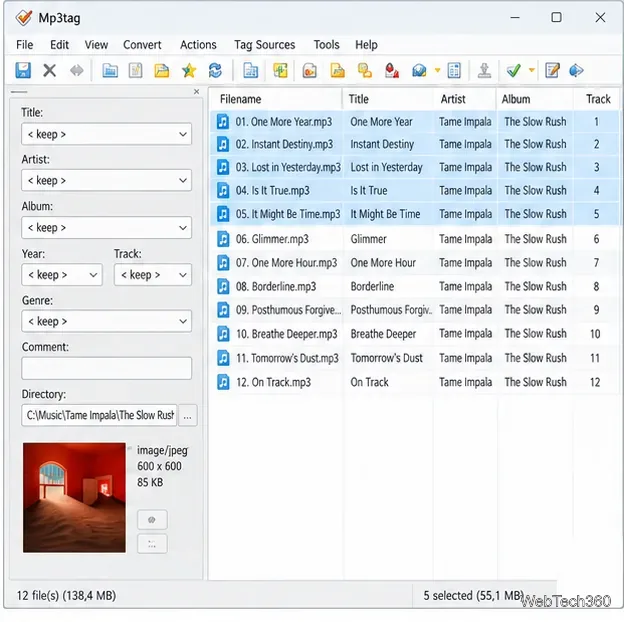Click the lower small button beside cover art
The width and height of the screenshot is (624, 622).
[x=152, y=544]
